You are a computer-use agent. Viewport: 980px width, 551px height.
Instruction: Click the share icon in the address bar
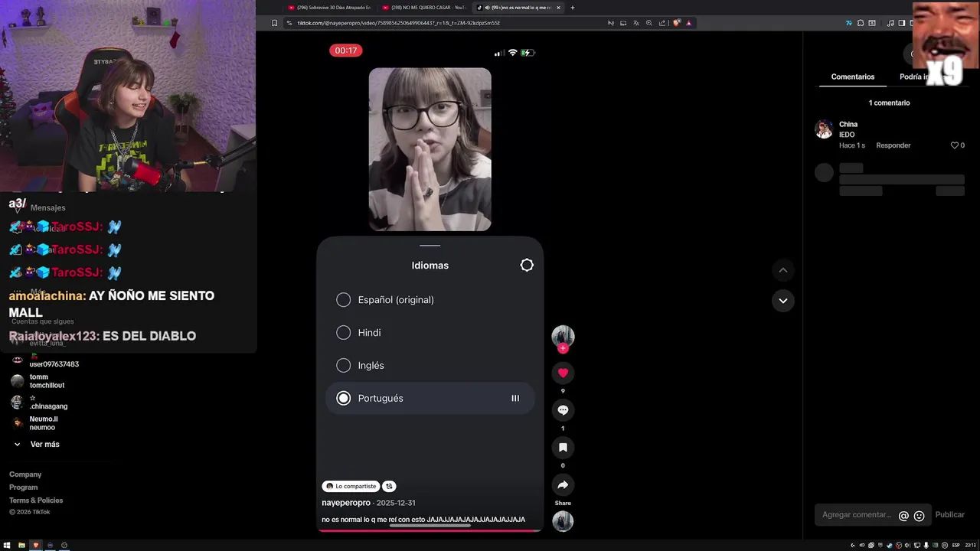[661, 23]
